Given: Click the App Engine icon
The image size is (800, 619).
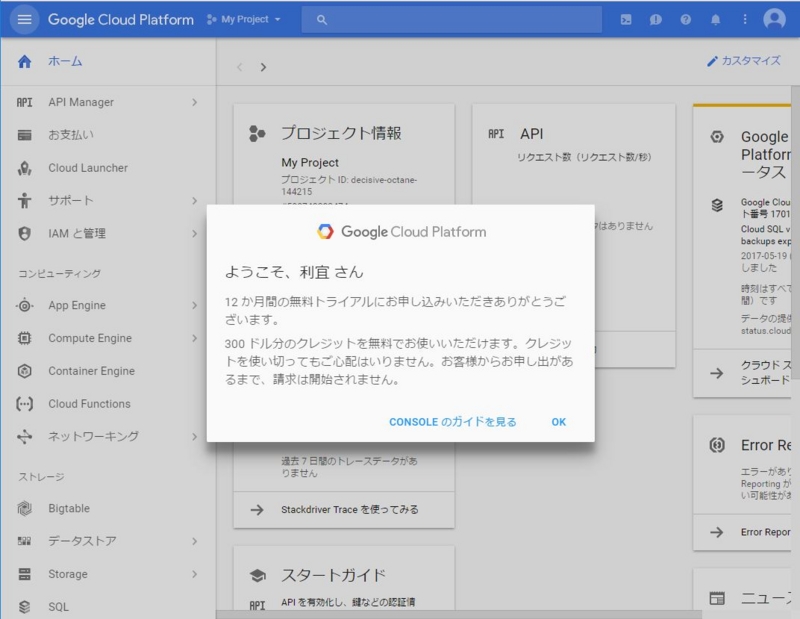Looking at the screenshot, I should pos(24,306).
